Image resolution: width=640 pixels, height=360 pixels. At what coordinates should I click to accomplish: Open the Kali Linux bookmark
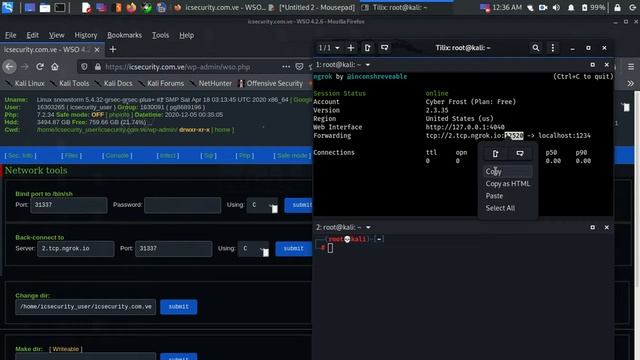[25, 83]
